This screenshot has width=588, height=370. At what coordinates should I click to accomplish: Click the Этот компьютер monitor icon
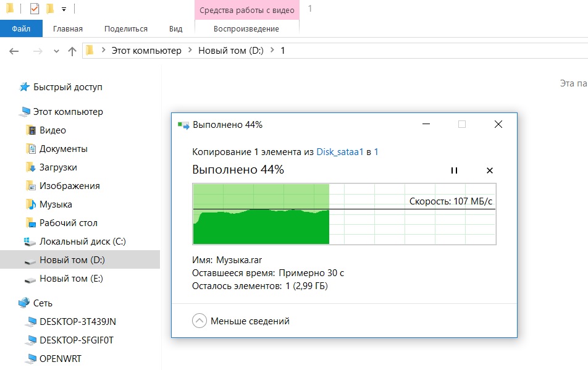(25, 111)
